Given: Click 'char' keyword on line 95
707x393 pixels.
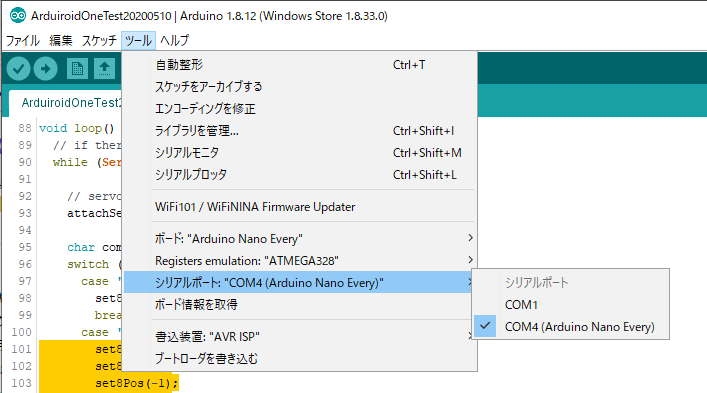Looking at the screenshot, I should tap(81, 247).
